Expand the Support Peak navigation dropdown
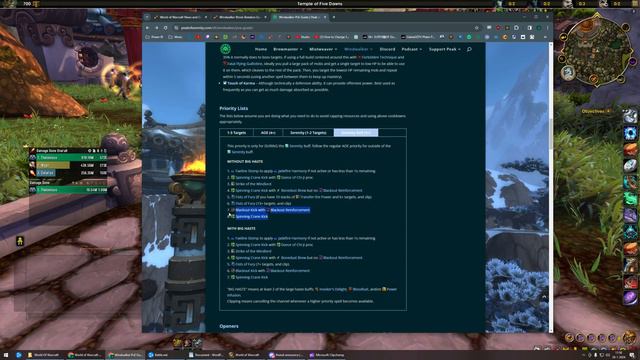Image resolution: width=640 pixels, height=360 pixels. tap(444, 49)
